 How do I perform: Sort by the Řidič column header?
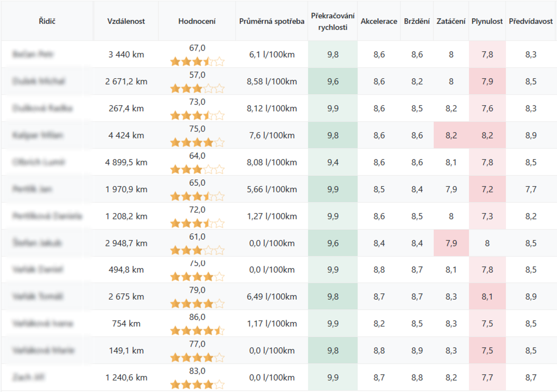(x=47, y=21)
